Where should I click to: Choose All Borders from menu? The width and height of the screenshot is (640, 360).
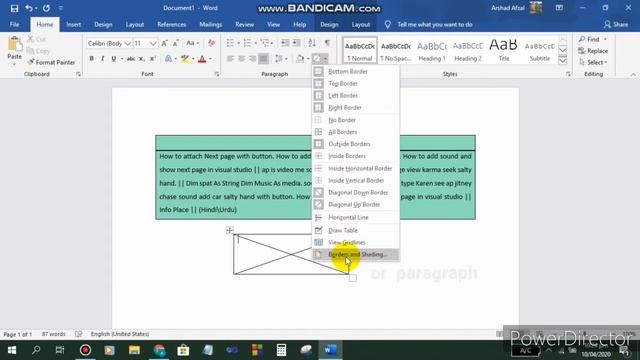[x=356, y=132]
